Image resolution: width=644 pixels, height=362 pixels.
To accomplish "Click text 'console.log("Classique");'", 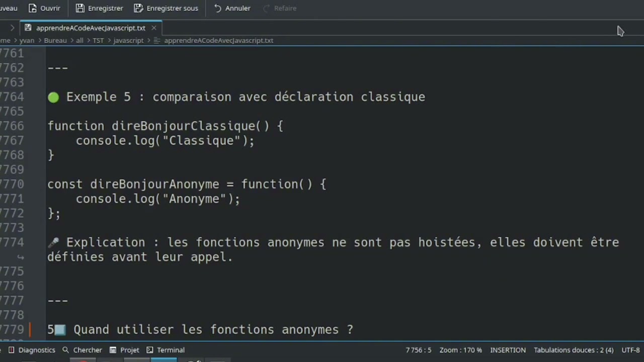I will pyautogui.click(x=165, y=140).
